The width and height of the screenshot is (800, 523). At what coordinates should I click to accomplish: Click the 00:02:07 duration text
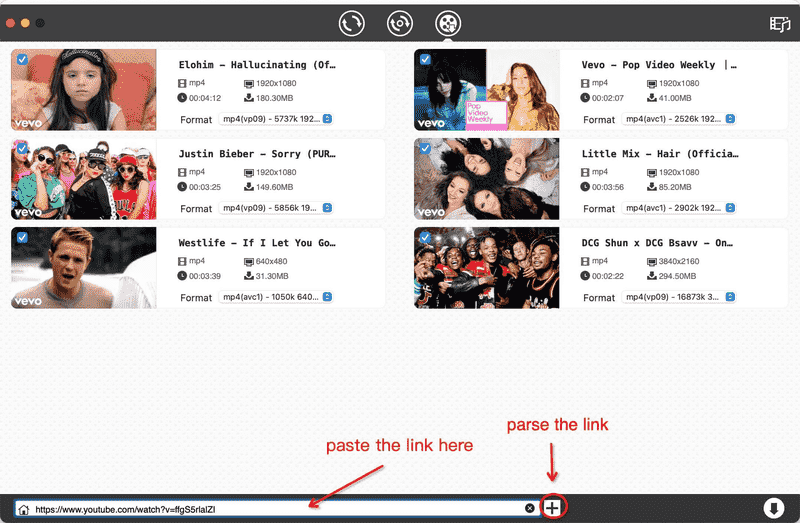(608, 98)
